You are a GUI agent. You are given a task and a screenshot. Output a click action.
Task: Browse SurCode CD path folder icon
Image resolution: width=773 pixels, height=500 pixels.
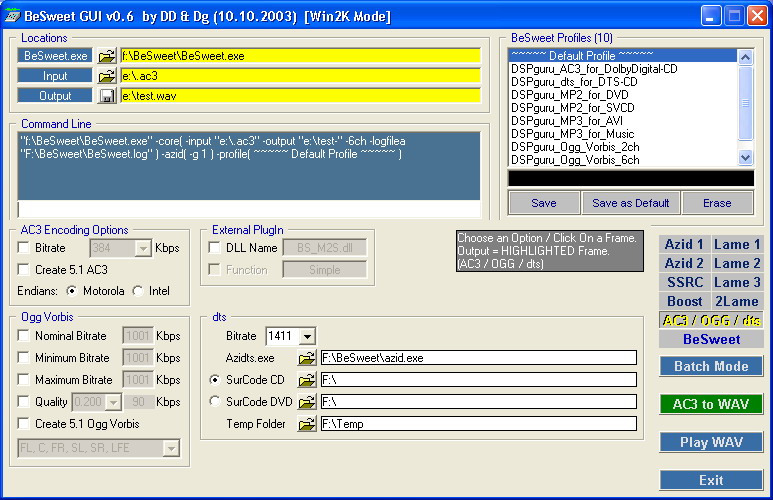307,380
